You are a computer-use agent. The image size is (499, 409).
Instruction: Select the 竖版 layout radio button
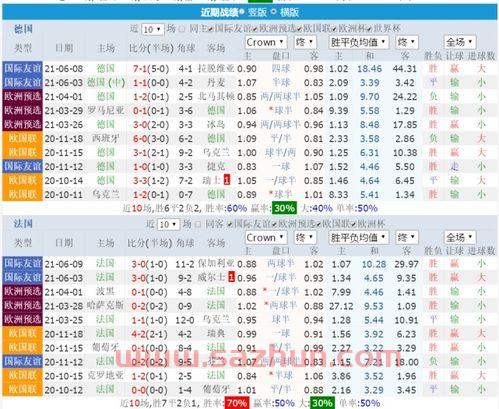point(242,12)
